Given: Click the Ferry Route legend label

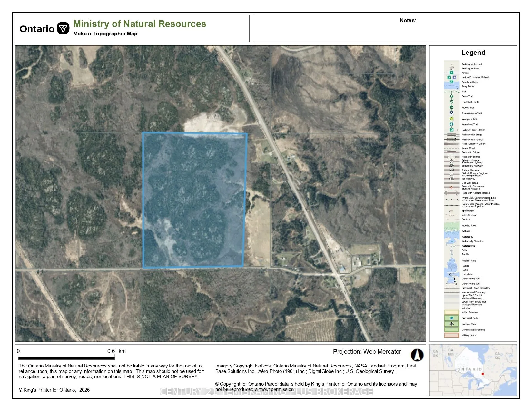Looking at the screenshot, I should pyautogui.click(x=468, y=86).
